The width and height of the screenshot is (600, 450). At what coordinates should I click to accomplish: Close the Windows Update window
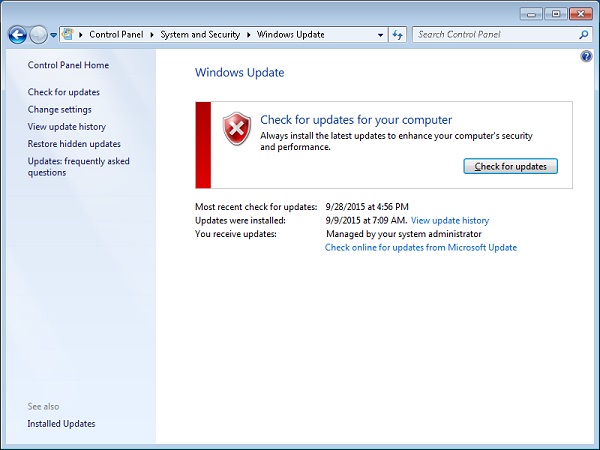pos(581,14)
